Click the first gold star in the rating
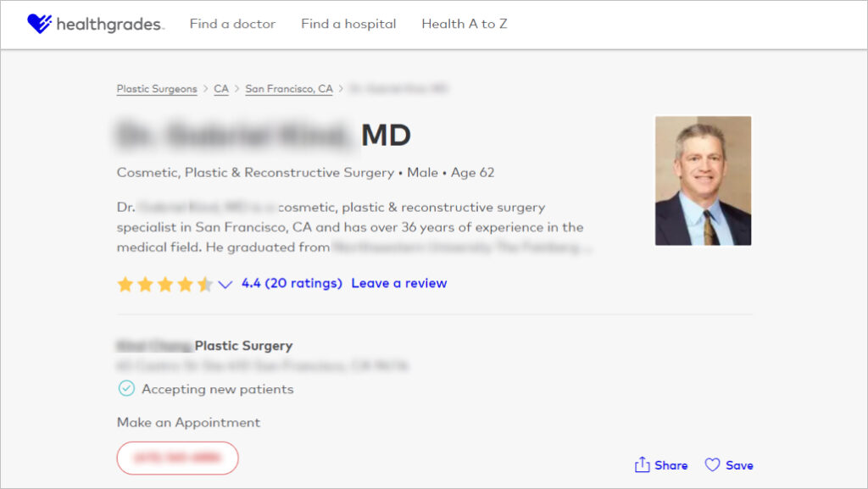Image resolution: width=868 pixels, height=489 pixels. point(124,284)
